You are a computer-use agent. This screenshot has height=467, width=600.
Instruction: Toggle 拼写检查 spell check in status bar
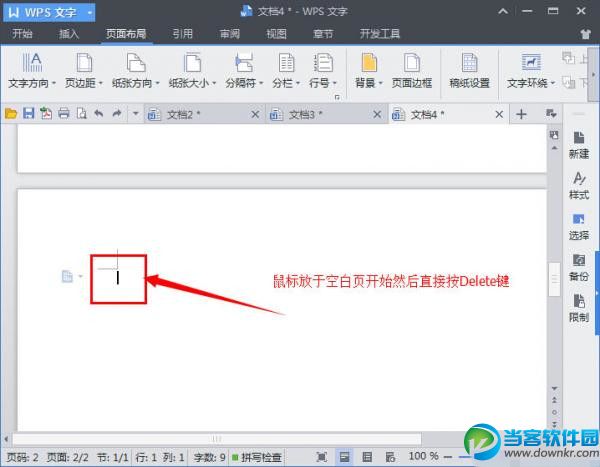pyautogui.click(x=257, y=457)
